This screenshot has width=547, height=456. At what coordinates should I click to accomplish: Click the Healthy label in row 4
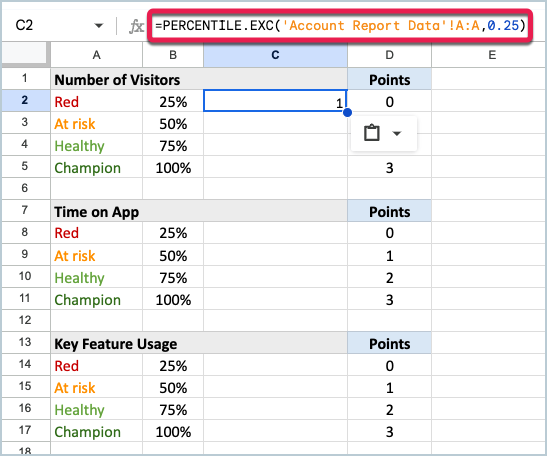click(80, 146)
